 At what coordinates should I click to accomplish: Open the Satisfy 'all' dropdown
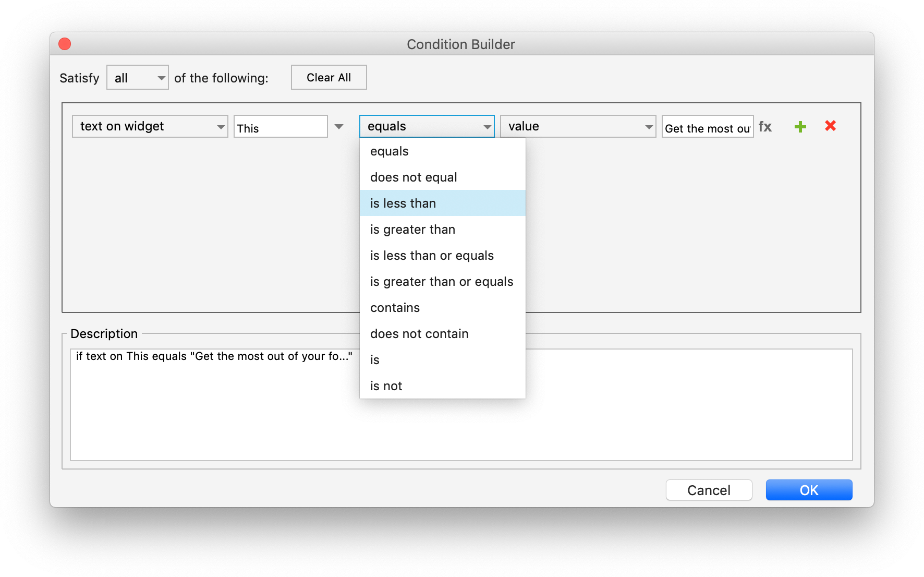click(x=138, y=78)
